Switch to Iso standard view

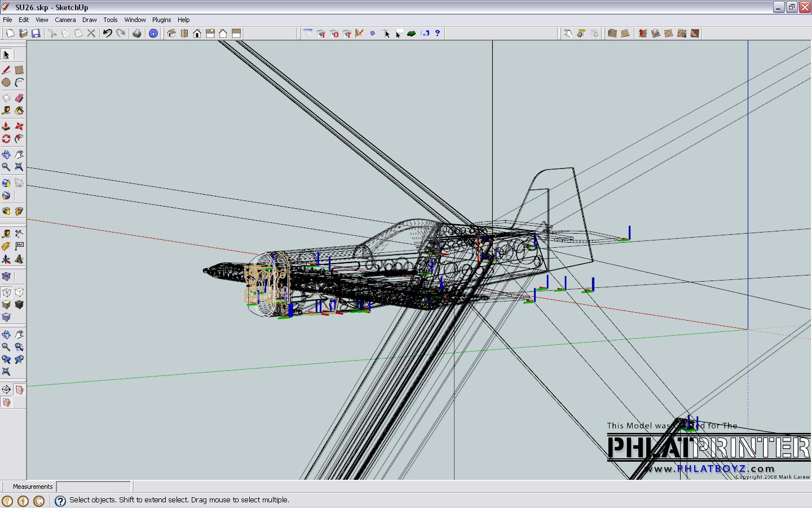pyautogui.click(x=171, y=33)
